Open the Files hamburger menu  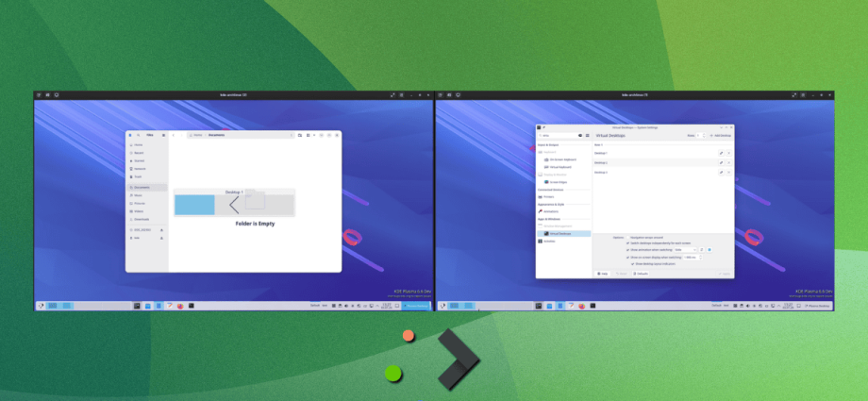[x=163, y=135]
